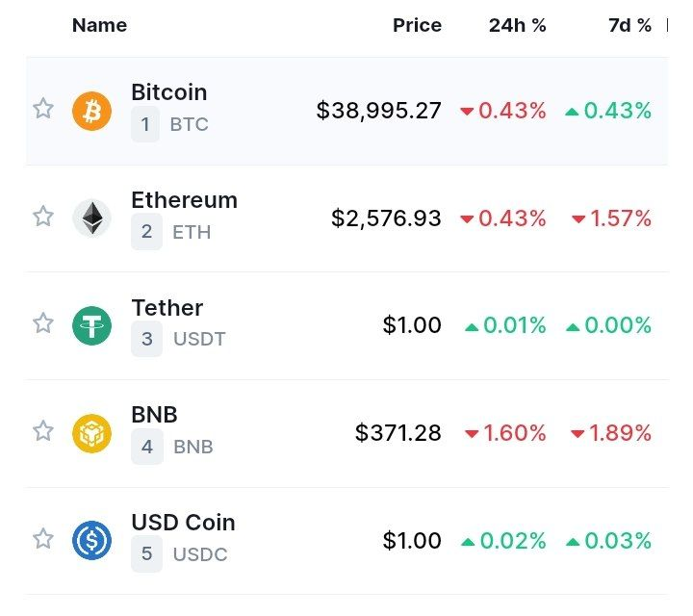The width and height of the screenshot is (693, 616).
Task: Click the yellow BNB logo icon
Action: [x=91, y=433]
